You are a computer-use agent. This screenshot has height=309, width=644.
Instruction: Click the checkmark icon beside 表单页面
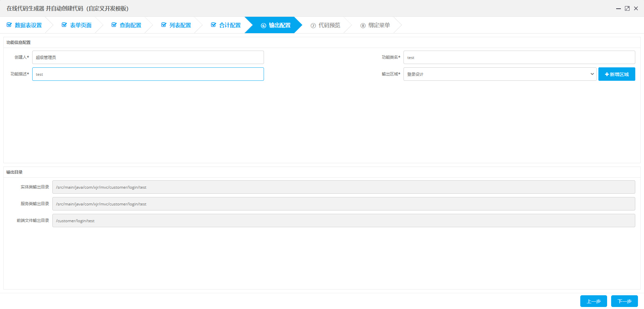coord(64,25)
